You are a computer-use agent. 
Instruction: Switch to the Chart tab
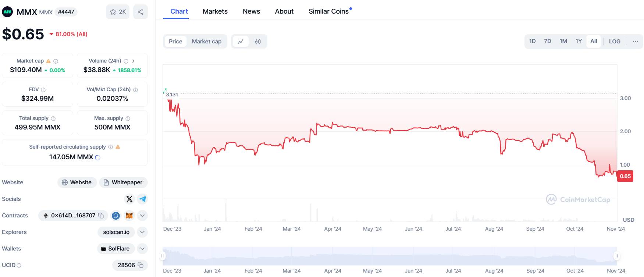(x=179, y=11)
